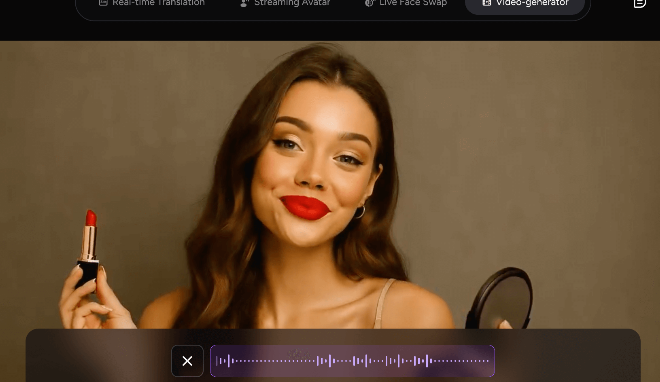Click the woman's hoop earring in the preview
660x382 pixels.
359,212
